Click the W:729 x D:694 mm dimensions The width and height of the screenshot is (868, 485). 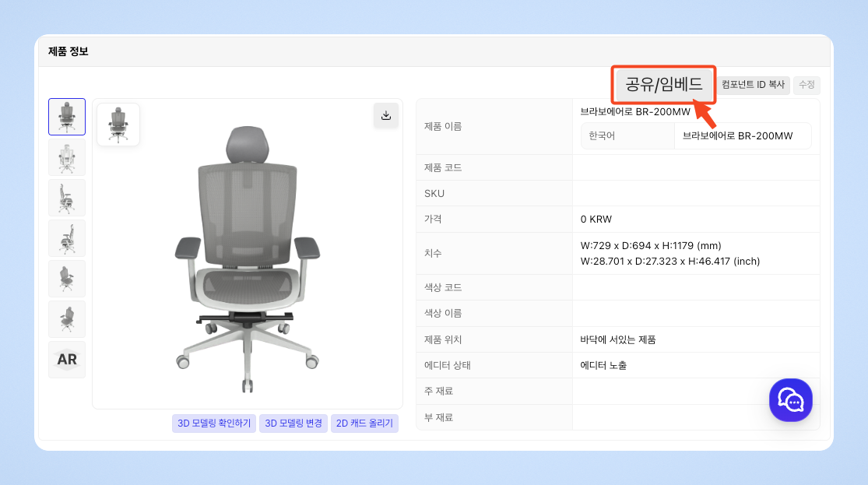click(x=651, y=245)
